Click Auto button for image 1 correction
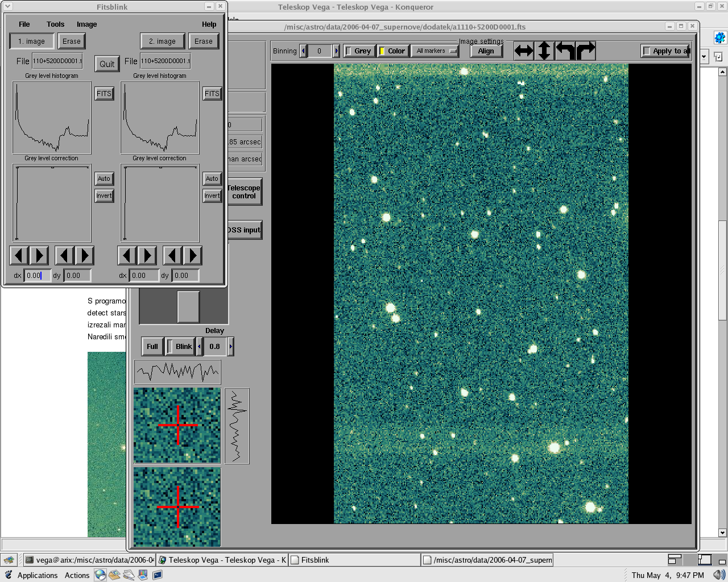Viewport: 728px width, 582px height. coord(104,178)
